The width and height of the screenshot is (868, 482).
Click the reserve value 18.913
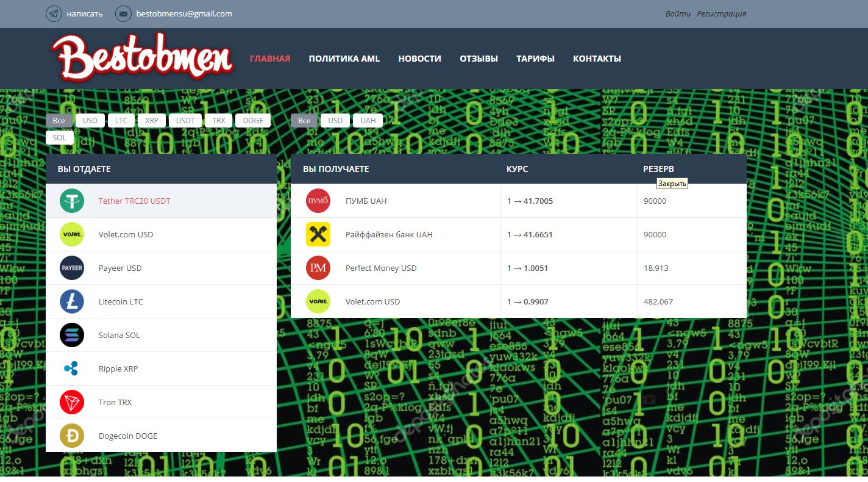(656, 268)
